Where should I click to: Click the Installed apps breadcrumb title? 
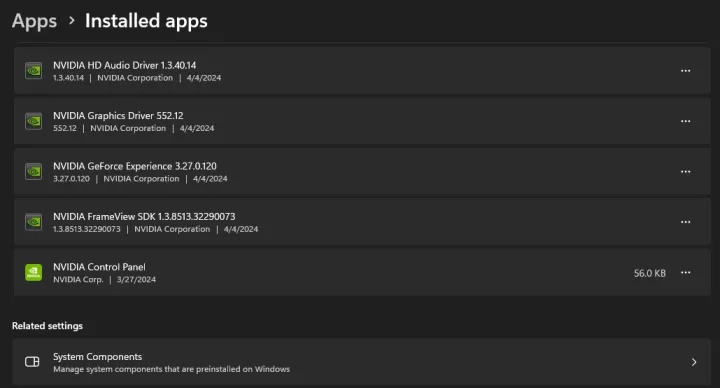tap(146, 21)
